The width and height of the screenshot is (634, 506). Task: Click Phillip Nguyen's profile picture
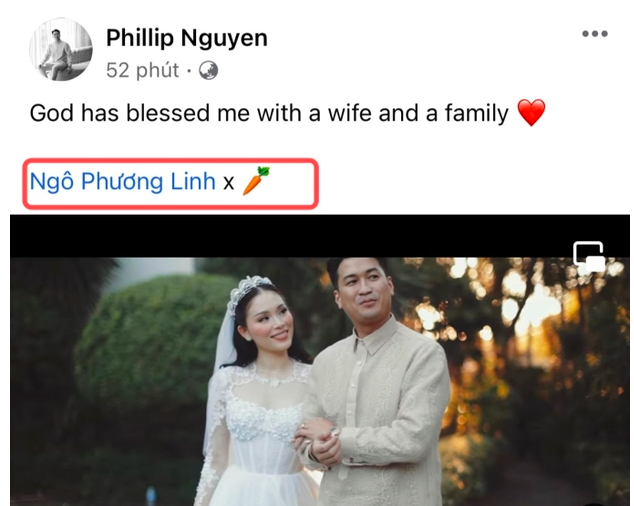pyautogui.click(x=61, y=49)
